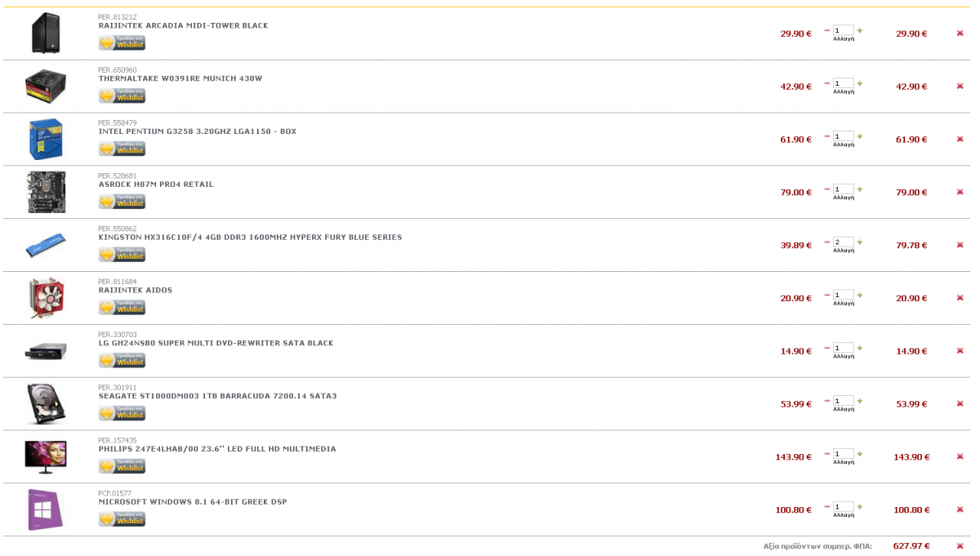Open ASRock motherboard thumbnail
Viewport: 980px width, 556px height.
[46, 192]
